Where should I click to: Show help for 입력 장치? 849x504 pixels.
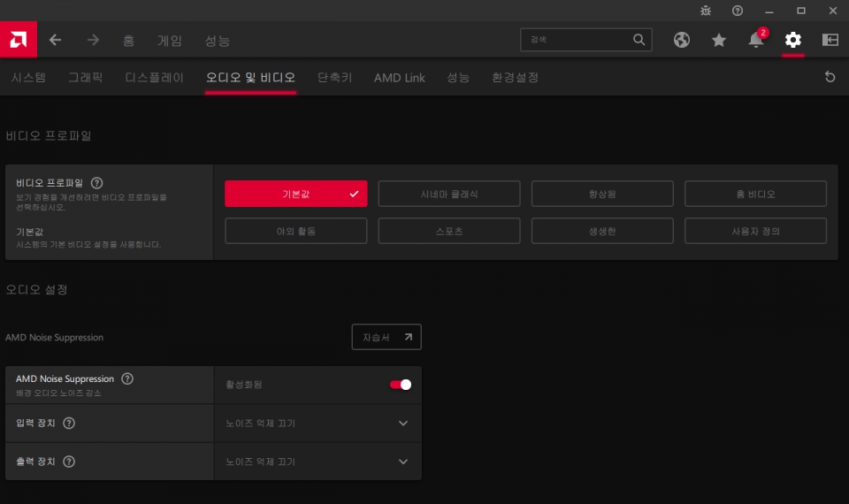point(69,423)
